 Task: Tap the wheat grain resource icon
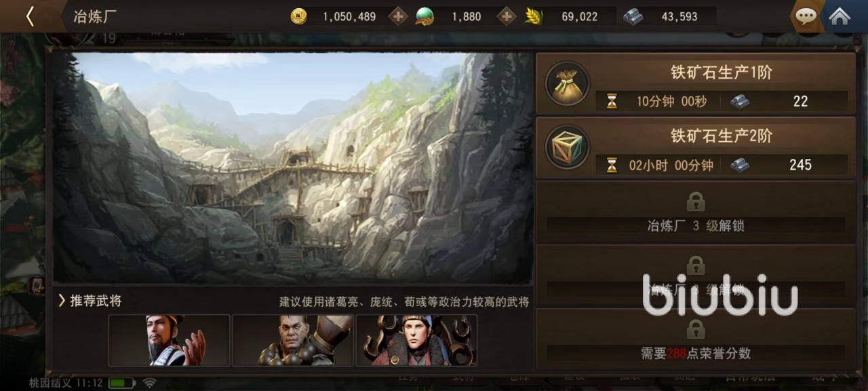pos(534,16)
